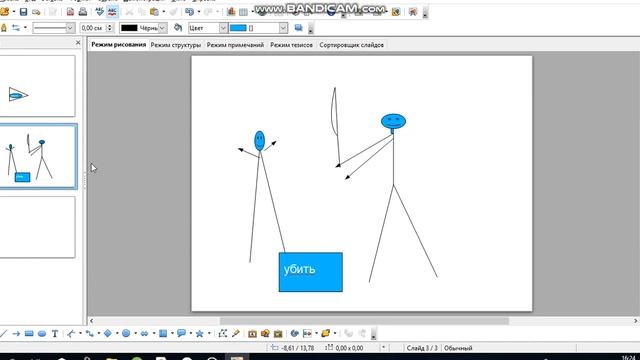The image size is (640, 360).
Task: Select the Curve drawing tool
Action: (71, 334)
